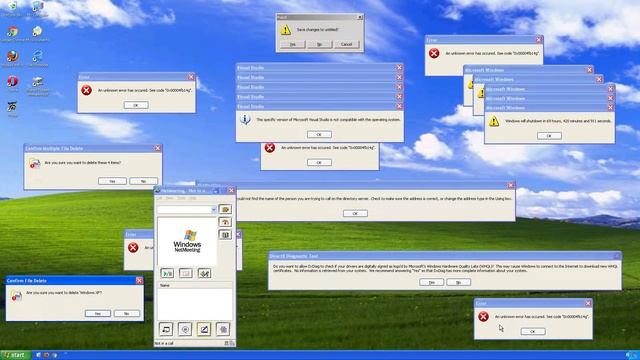The image size is (640, 360).
Task: Open the Windows Start menu
Action: tap(16, 355)
